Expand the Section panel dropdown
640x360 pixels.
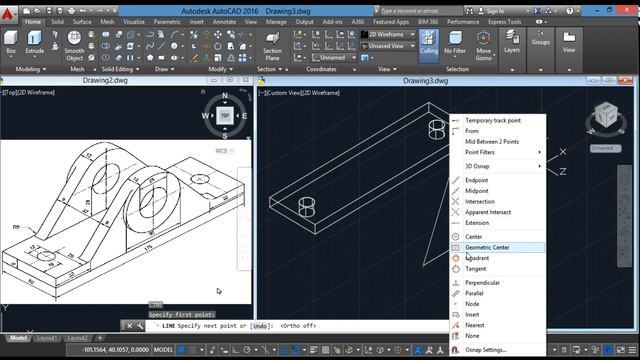pyautogui.click(x=269, y=69)
